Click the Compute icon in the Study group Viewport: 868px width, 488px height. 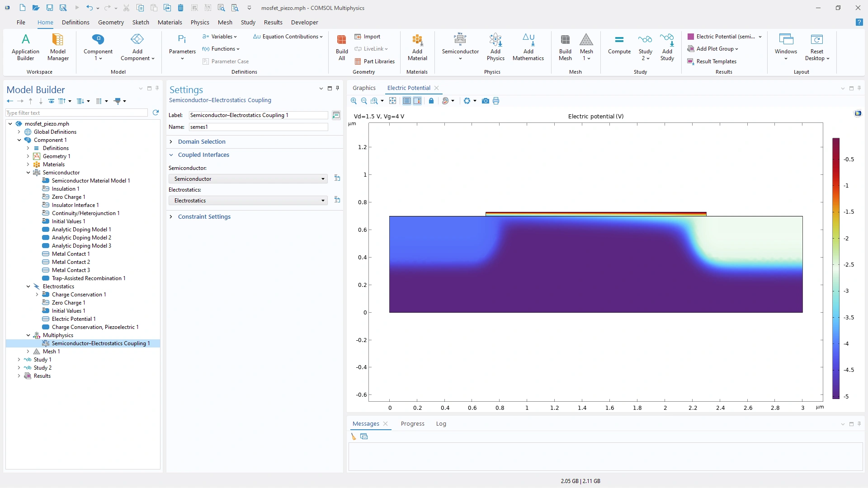coord(619,47)
